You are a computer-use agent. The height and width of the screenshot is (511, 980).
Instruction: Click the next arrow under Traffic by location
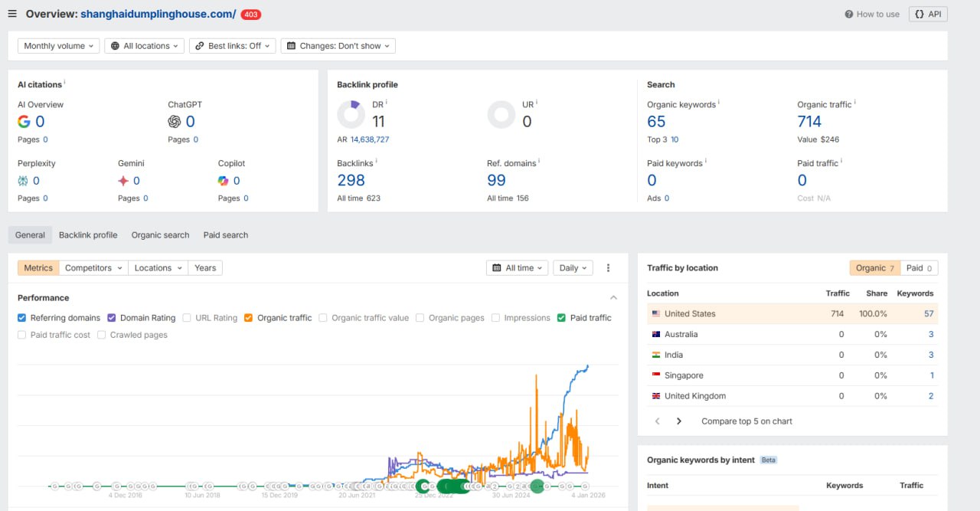(x=679, y=421)
